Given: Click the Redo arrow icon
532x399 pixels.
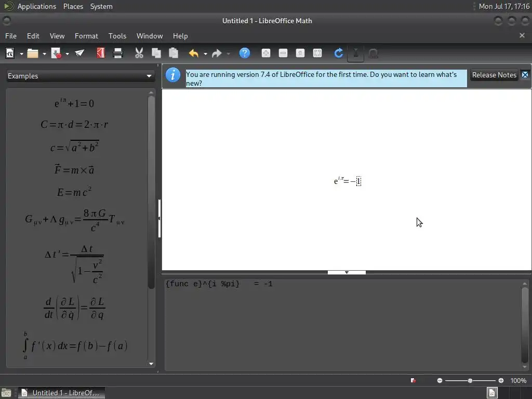Looking at the screenshot, I should point(217,54).
